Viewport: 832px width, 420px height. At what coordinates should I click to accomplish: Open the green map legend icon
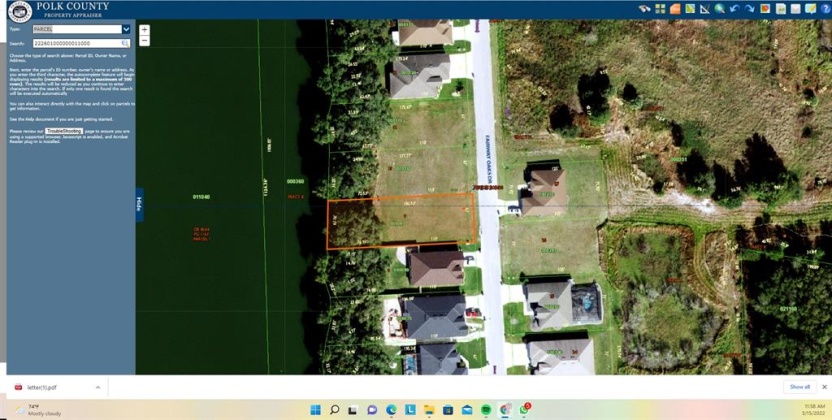point(690,8)
